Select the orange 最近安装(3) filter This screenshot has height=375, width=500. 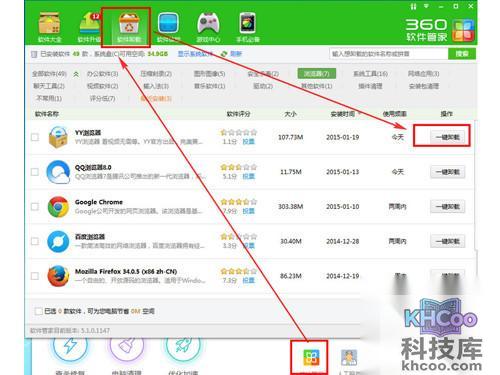pos(156,98)
